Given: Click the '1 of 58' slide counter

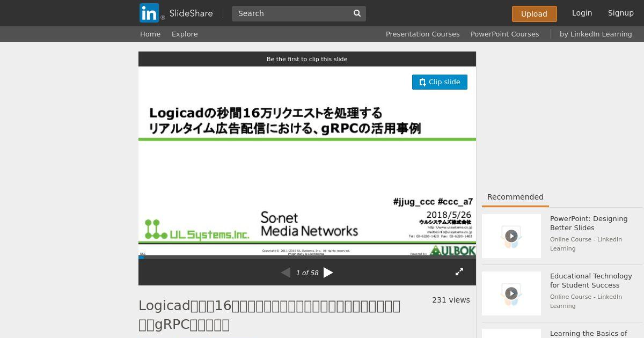Looking at the screenshot, I should (307, 273).
